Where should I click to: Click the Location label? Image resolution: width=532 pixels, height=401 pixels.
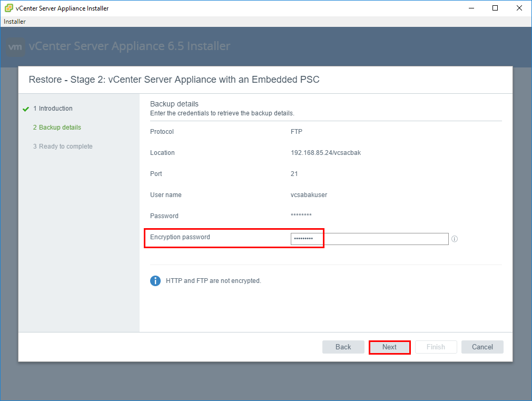(162, 153)
